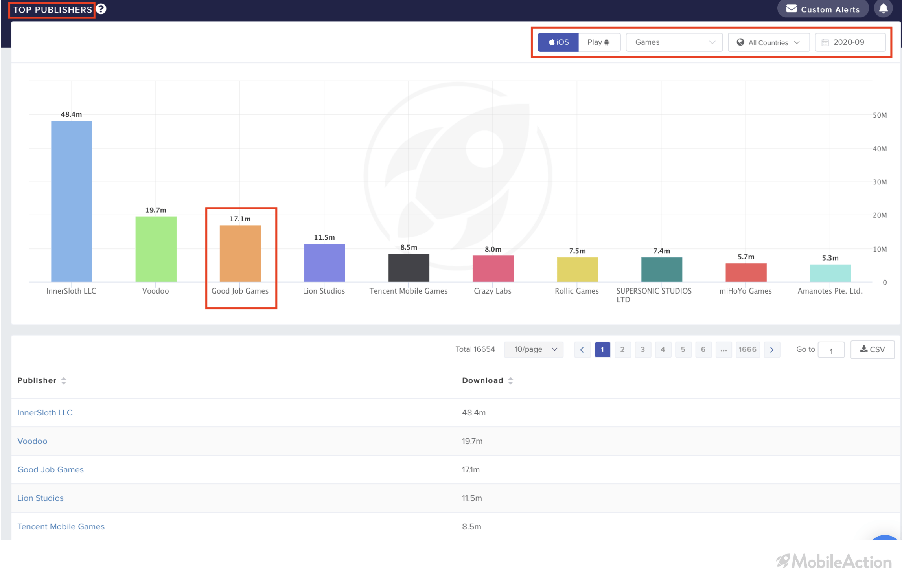Click the 19.7m download value in table
Image resolution: width=902 pixels, height=588 pixels.
[x=472, y=441]
